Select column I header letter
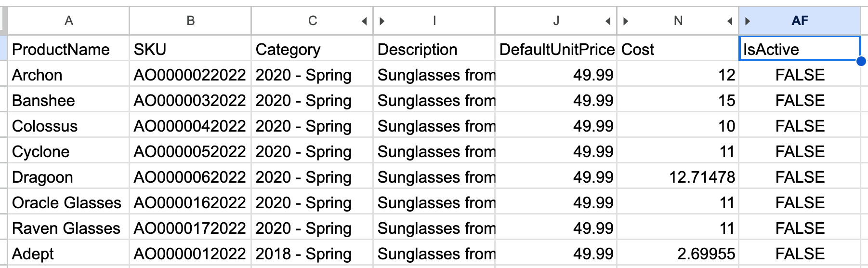Screen dimensions: 868x268 (x=434, y=21)
